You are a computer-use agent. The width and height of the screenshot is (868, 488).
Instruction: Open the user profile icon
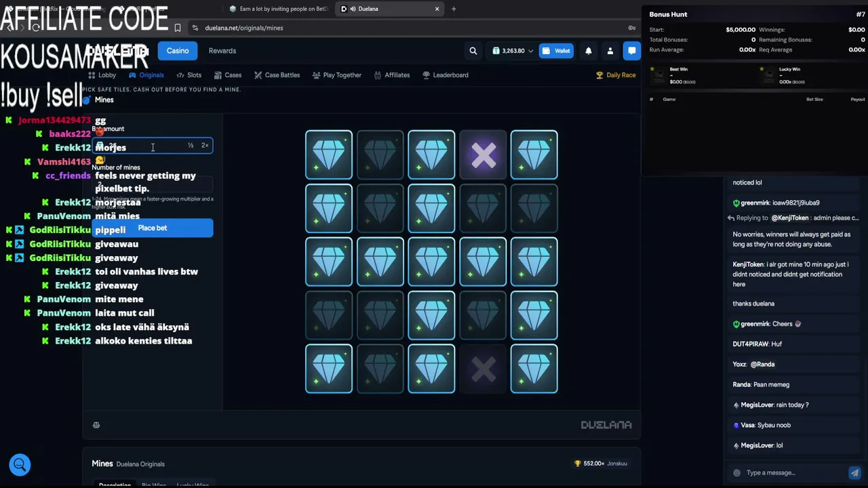point(610,51)
